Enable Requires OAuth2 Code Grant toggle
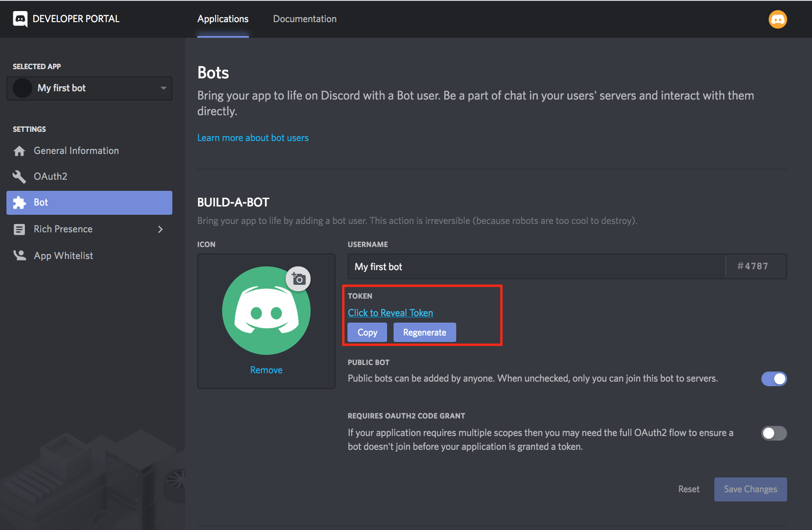The height and width of the screenshot is (530, 812). pyautogui.click(x=774, y=433)
